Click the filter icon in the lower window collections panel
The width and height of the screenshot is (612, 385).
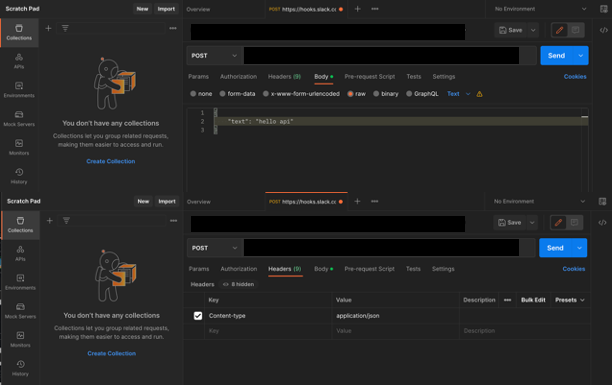coord(66,221)
